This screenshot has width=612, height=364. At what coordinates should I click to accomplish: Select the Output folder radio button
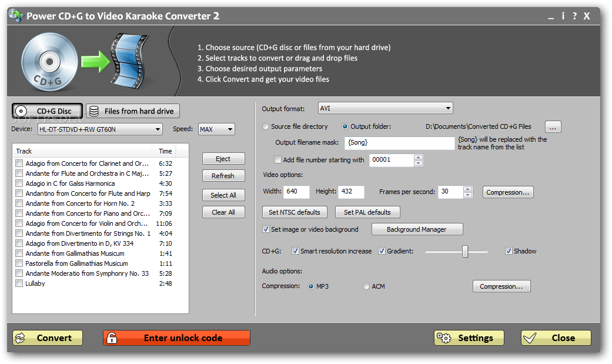(x=345, y=126)
